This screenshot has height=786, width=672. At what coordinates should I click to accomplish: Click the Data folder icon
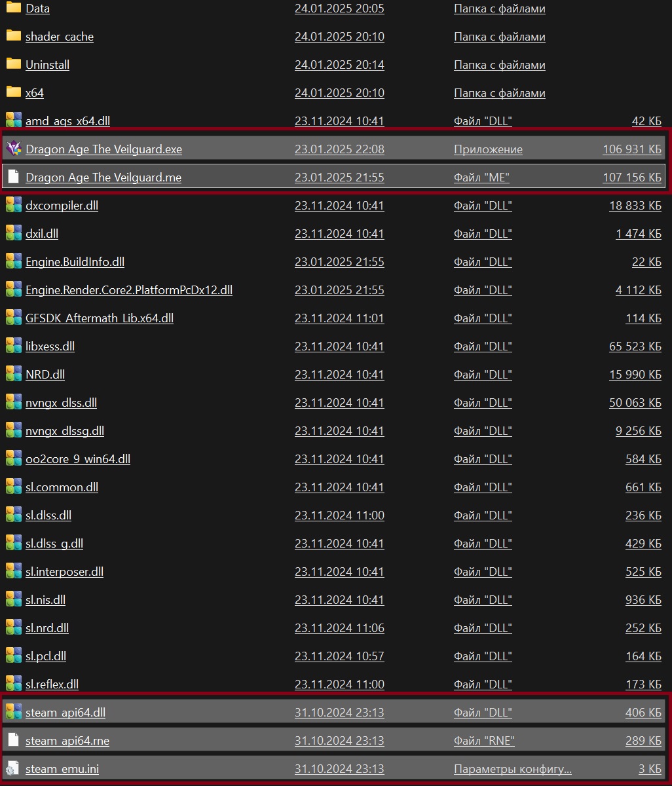(x=14, y=9)
